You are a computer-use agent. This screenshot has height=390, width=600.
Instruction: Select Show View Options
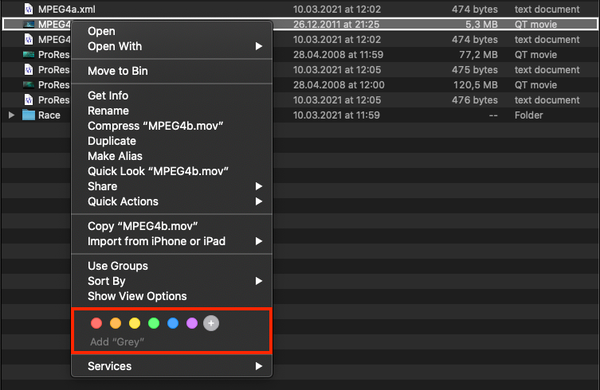(x=172, y=296)
